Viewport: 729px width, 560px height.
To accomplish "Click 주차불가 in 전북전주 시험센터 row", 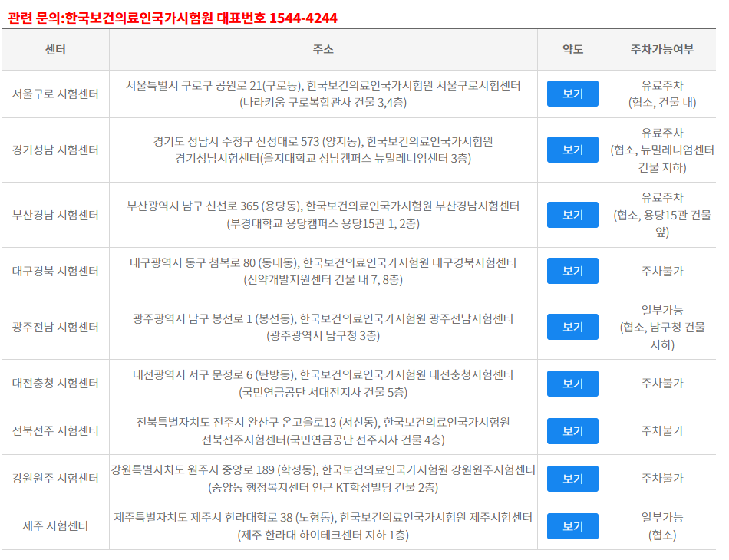I will click(x=662, y=431).
